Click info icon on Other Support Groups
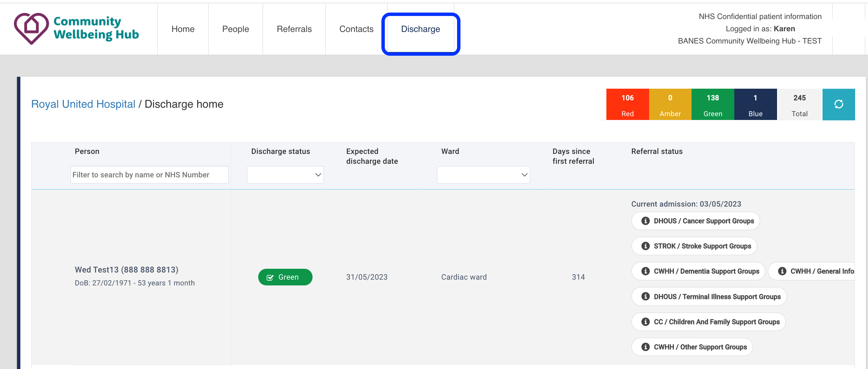The image size is (868, 369). (x=645, y=347)
